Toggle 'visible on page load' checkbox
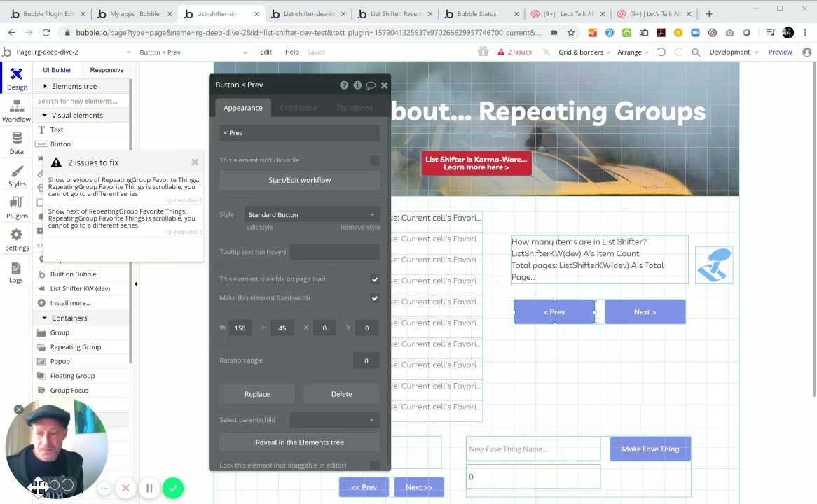 (x=375, y=279)
